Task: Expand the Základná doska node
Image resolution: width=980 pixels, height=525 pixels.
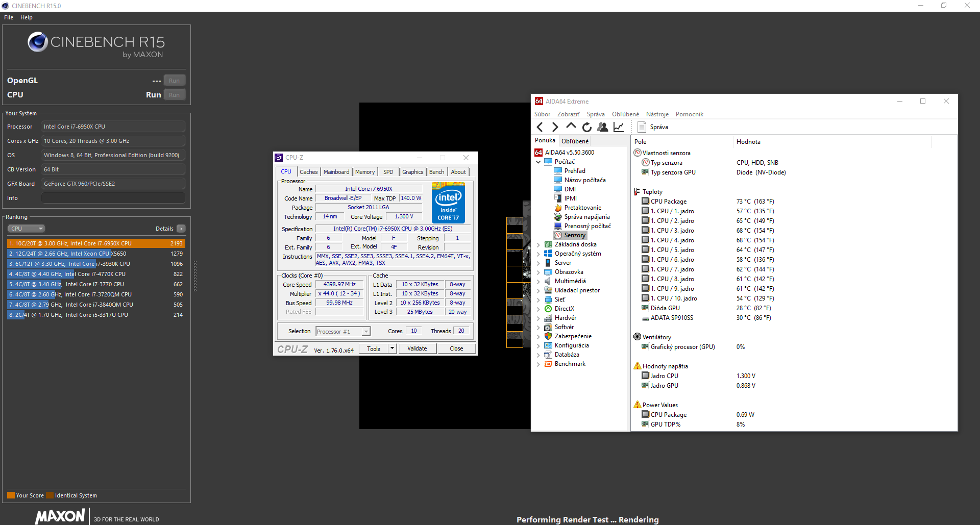Action: tap(538, 244)
